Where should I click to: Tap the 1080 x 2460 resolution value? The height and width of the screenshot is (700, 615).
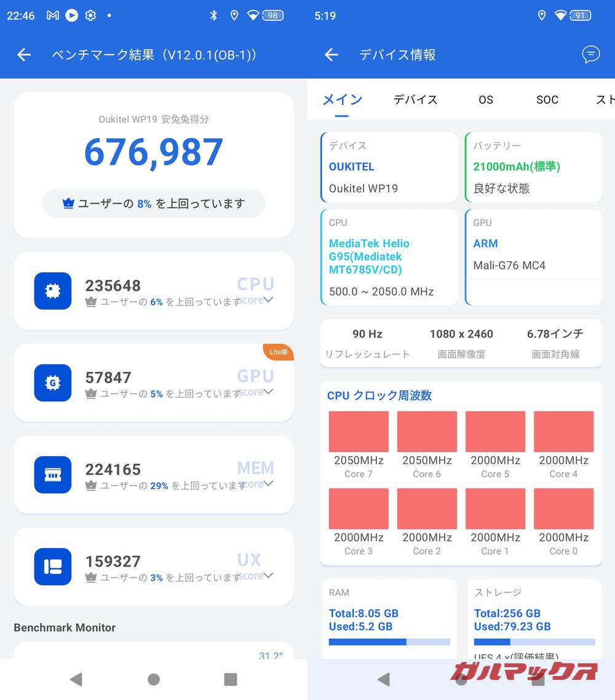[x=461, y=334]
